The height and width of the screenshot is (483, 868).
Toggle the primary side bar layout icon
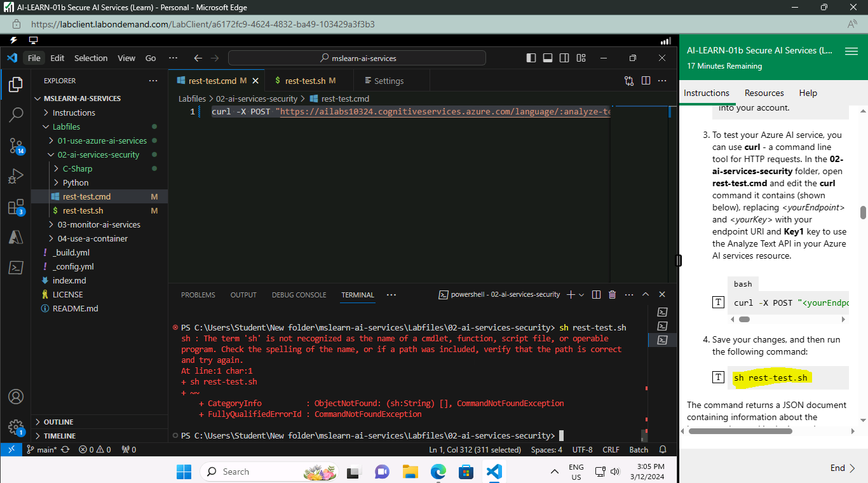pos(531,58)
